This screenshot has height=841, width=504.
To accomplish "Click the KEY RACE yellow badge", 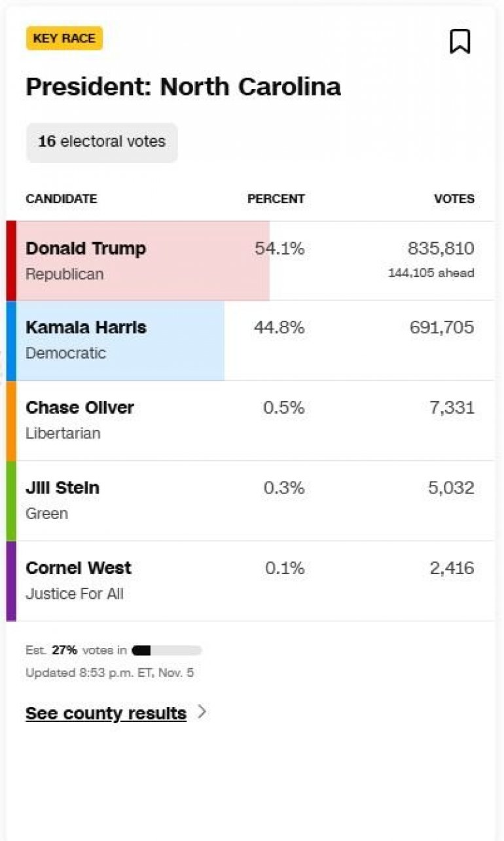I will (64, 39).
